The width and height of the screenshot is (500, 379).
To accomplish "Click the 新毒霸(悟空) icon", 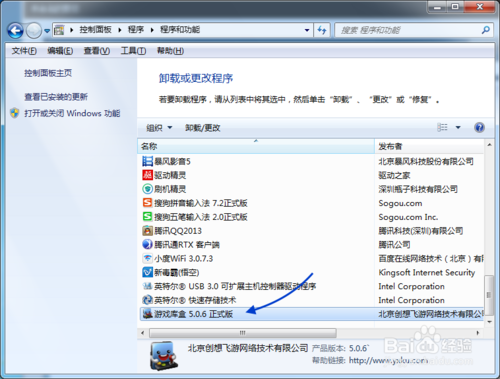I will coord(147,272).
